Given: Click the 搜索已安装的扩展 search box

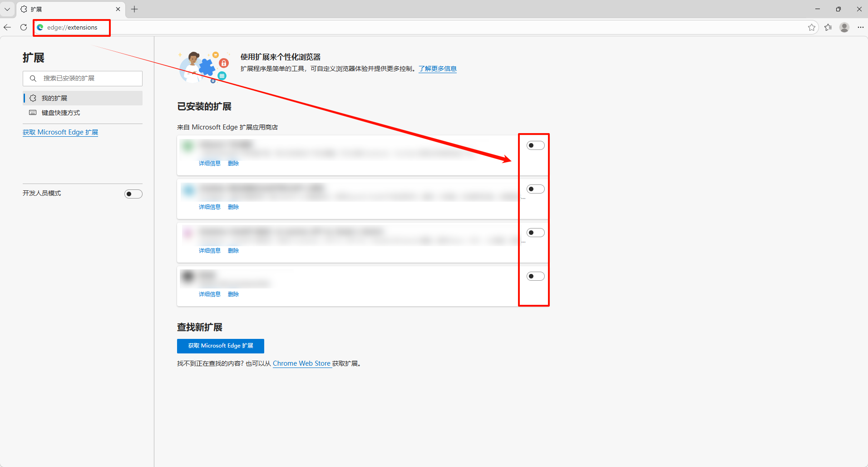Looking at the screenshot, I should point(83,78).
